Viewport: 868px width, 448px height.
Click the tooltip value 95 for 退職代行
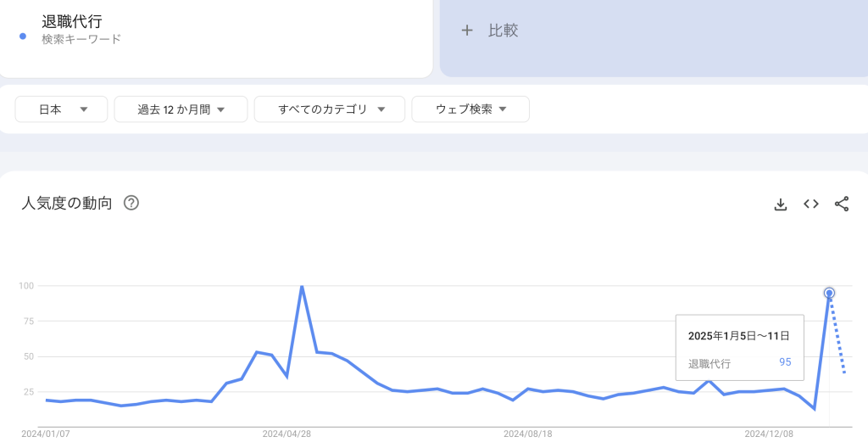[x=785, y=362]
